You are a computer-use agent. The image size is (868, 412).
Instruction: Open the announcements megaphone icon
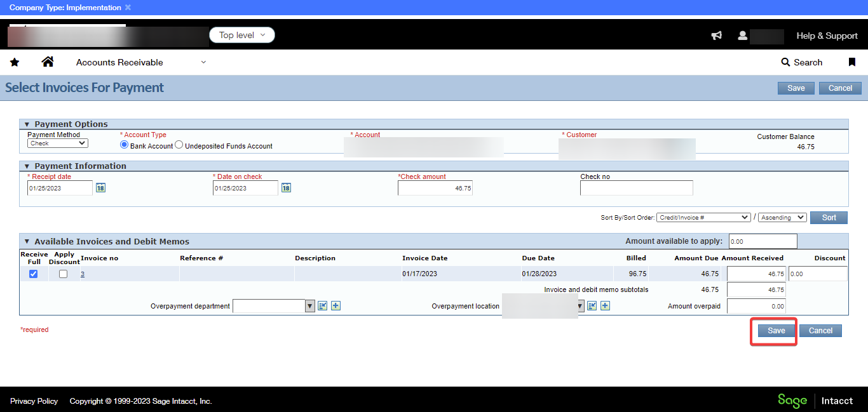[717, 36]
